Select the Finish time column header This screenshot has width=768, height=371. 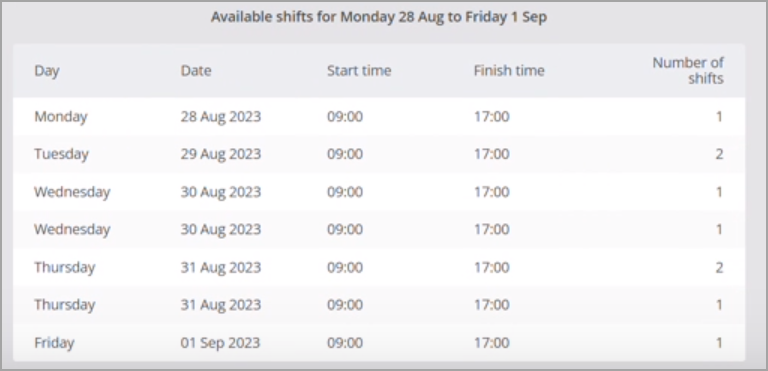[x=509, y=71]
